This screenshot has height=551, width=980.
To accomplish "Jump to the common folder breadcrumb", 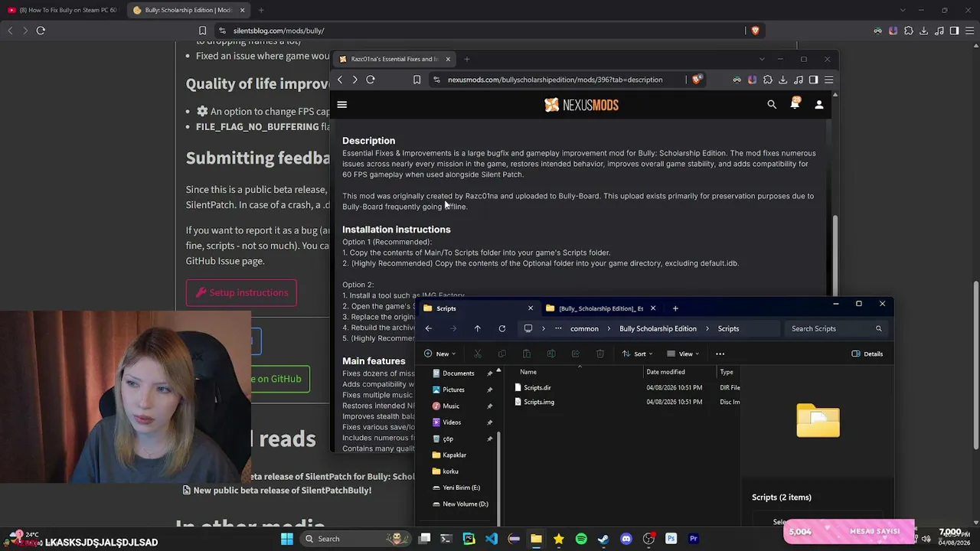I will pyautogui.click(x=584, y=328).
